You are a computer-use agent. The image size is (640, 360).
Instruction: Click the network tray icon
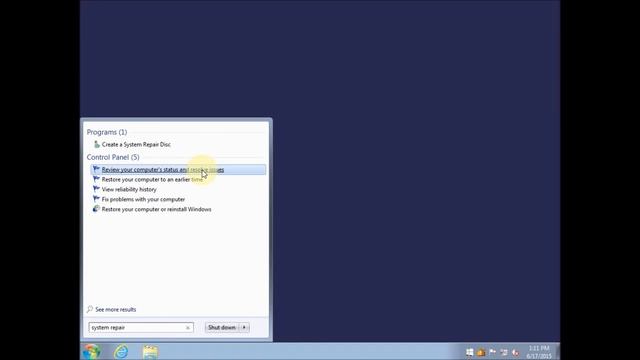click(504, 352)
